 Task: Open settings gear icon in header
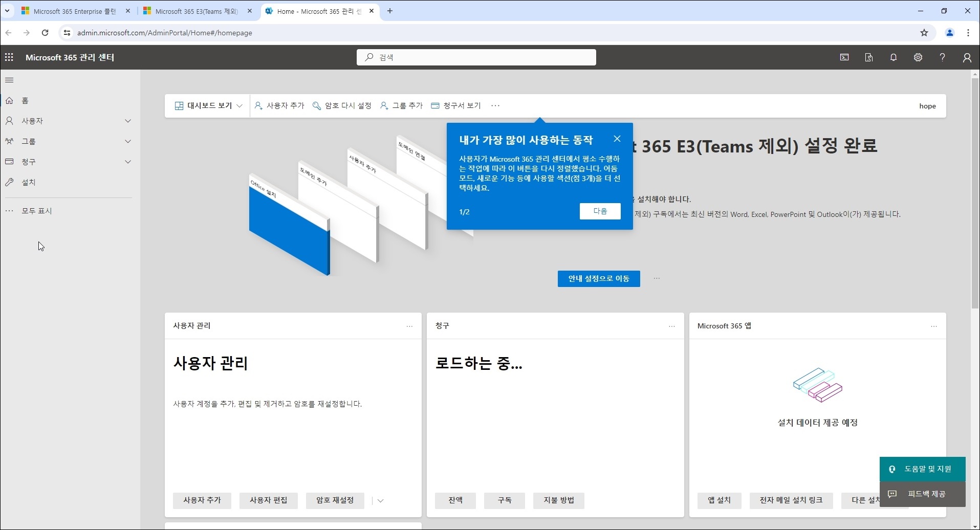pyautogui.click(x=918, y=57)
